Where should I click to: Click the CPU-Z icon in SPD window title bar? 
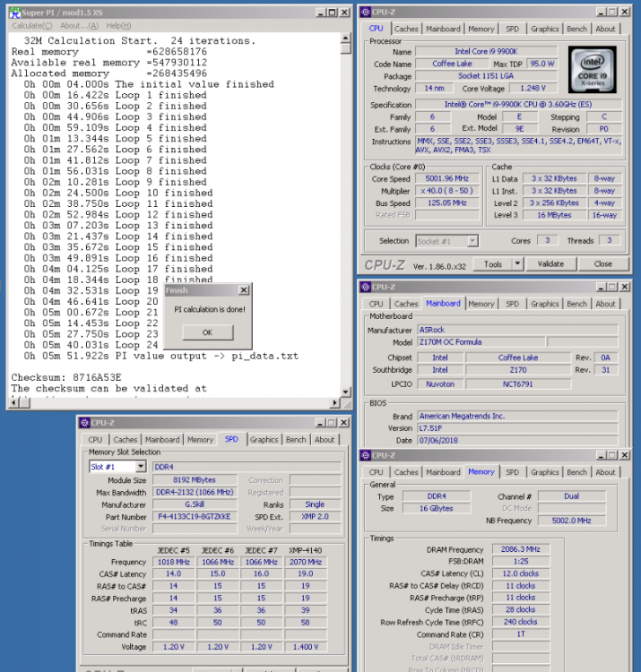pos(84,423)
